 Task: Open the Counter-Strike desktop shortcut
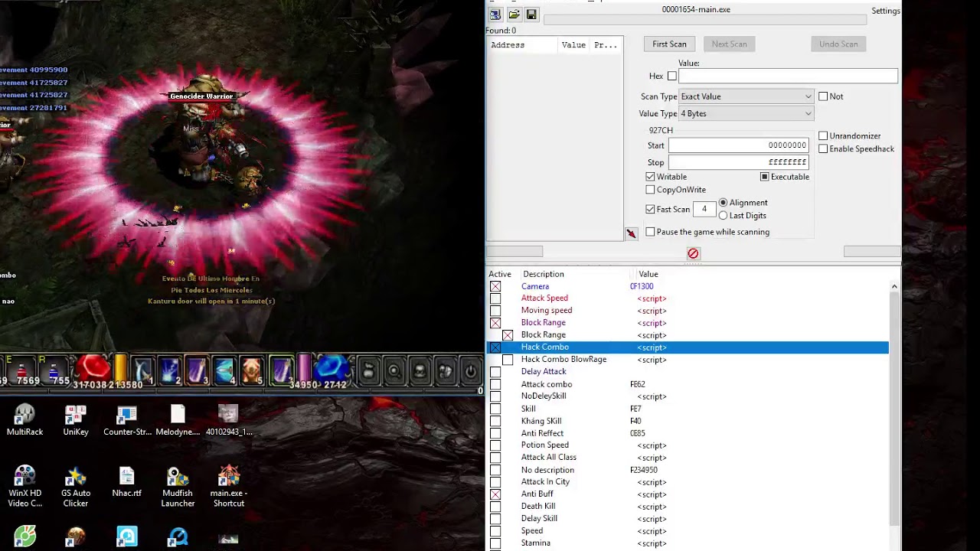(x=127, y=420)
